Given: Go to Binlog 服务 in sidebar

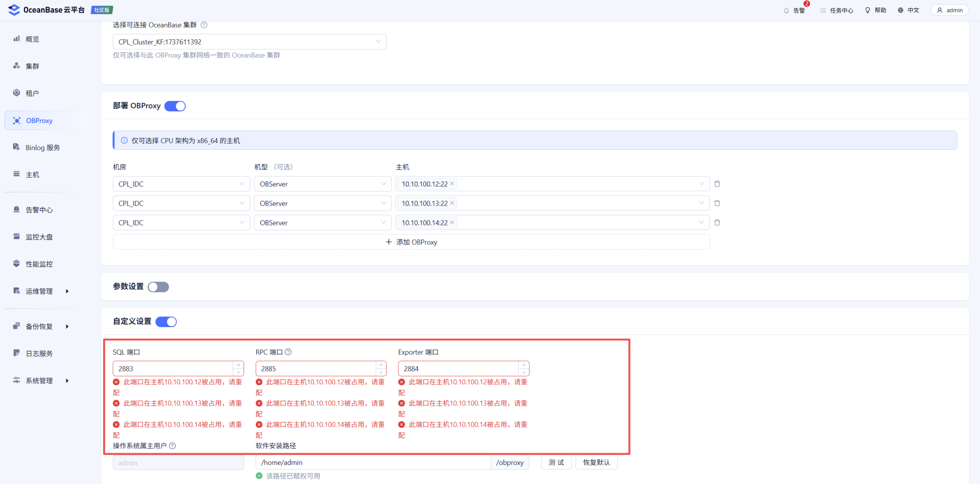Looking at the screenshot, I should (43, 147).
